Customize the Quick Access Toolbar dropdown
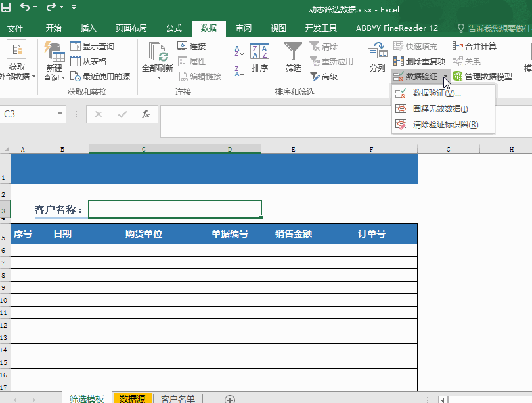This screenshot has height=403, width=532. (74, 7)
